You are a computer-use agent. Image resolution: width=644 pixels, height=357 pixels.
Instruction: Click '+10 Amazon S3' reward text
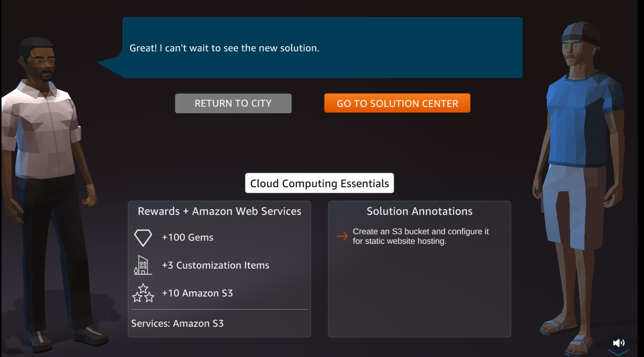[197, 293]
